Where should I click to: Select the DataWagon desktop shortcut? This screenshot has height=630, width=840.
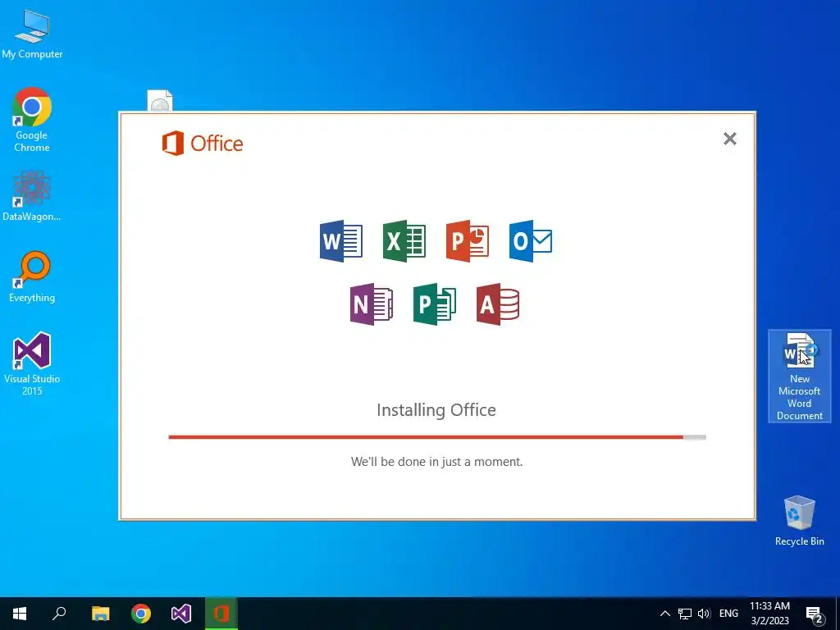[x=32, y=195]
